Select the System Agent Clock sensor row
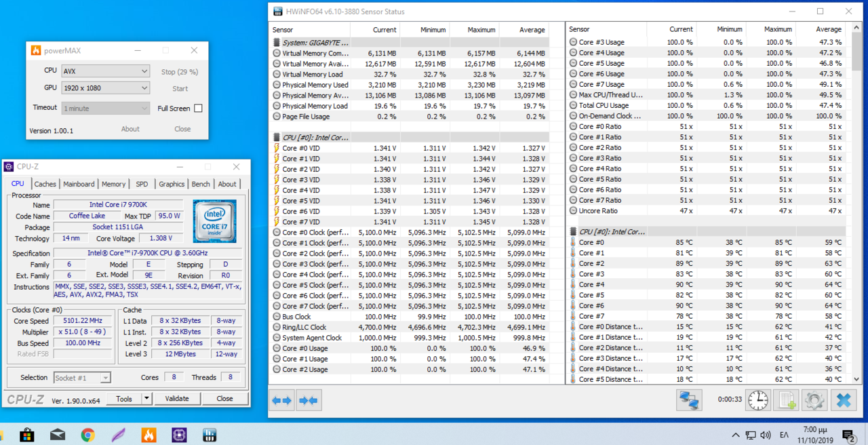This screenshot has height=445, width=868. (x=409, y=338)
